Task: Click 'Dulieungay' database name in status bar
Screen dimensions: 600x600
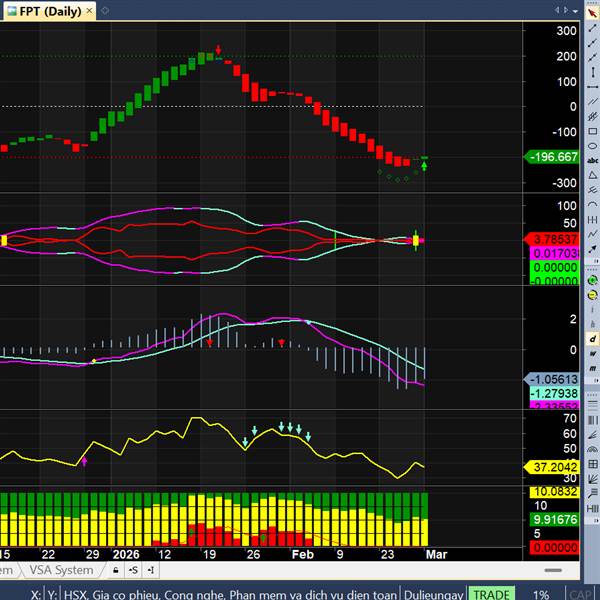Action: (x=434, y=595)
